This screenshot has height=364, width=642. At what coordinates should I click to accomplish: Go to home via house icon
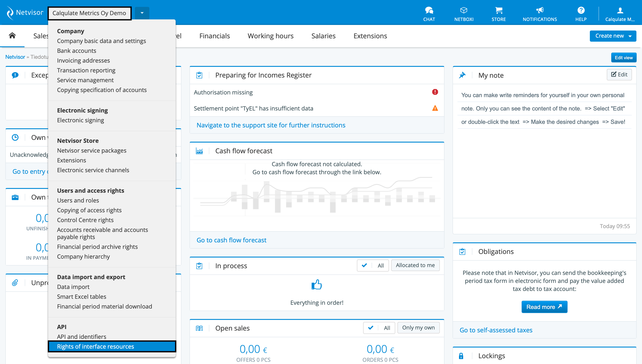click(12, 36)
